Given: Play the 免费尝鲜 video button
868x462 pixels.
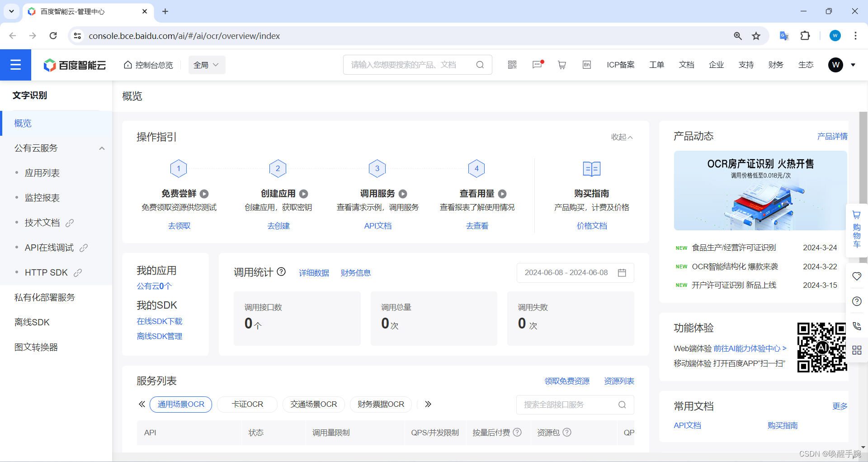Looking at the screenshot, I should 204,194.
